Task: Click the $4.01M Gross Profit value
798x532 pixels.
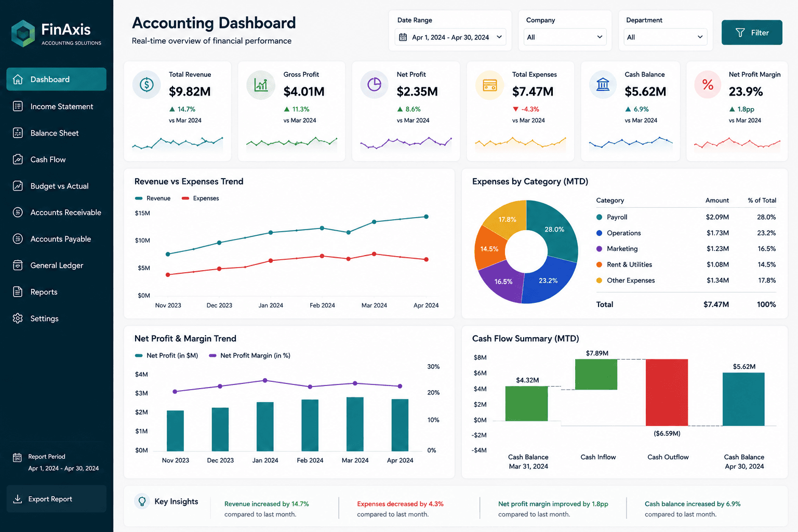Action: pos(304,91)
